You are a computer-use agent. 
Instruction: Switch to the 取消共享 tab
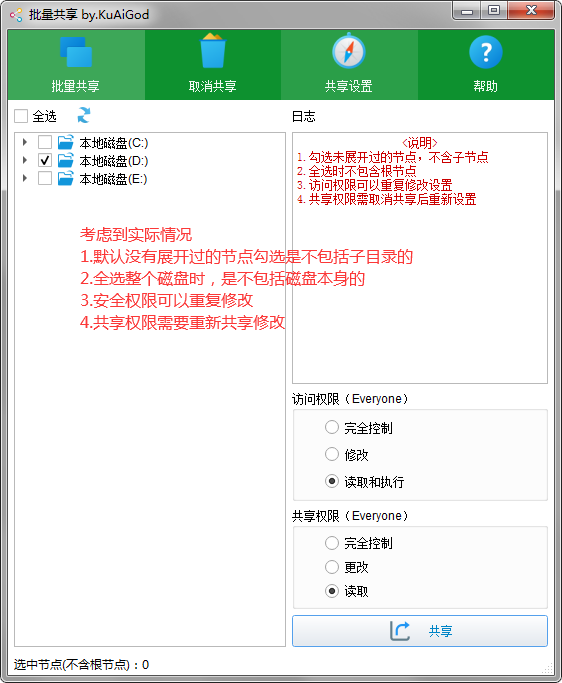coord(213,65)
